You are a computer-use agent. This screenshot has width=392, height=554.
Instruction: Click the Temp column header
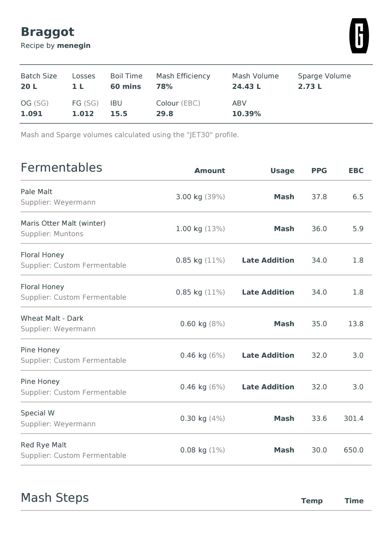coord(312,501)
